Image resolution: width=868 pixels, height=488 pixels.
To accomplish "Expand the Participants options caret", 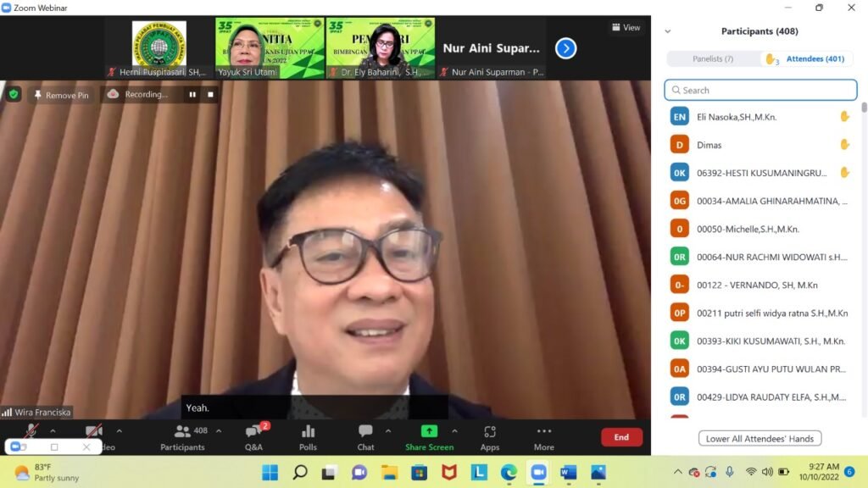I will (219, 430).
